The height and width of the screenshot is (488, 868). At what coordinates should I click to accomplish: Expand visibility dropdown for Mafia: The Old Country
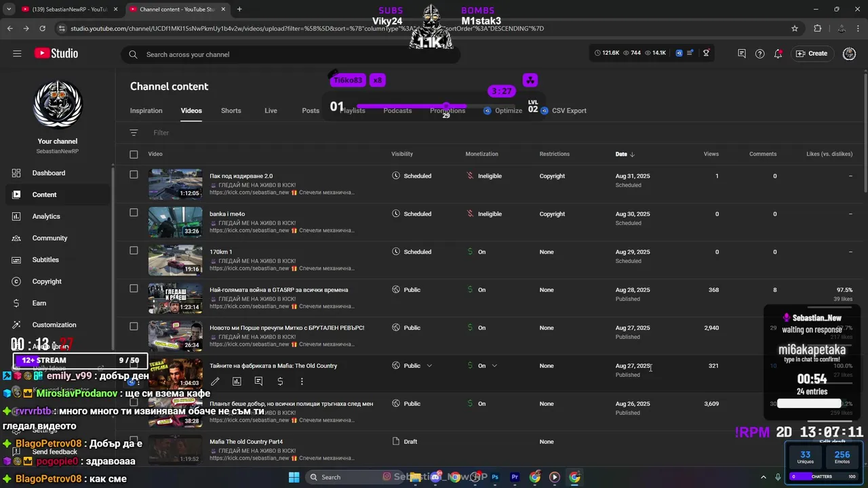pyautogui.click(x=429, y=366)
